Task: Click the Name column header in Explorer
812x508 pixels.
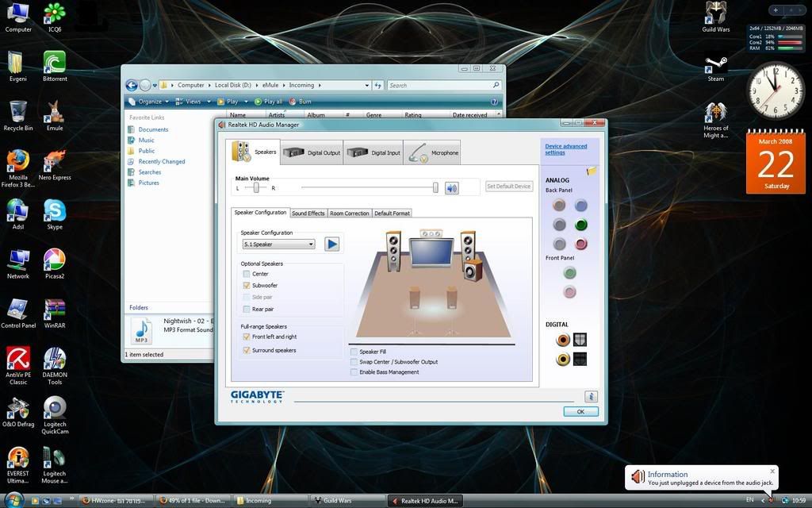Action: 238,114
